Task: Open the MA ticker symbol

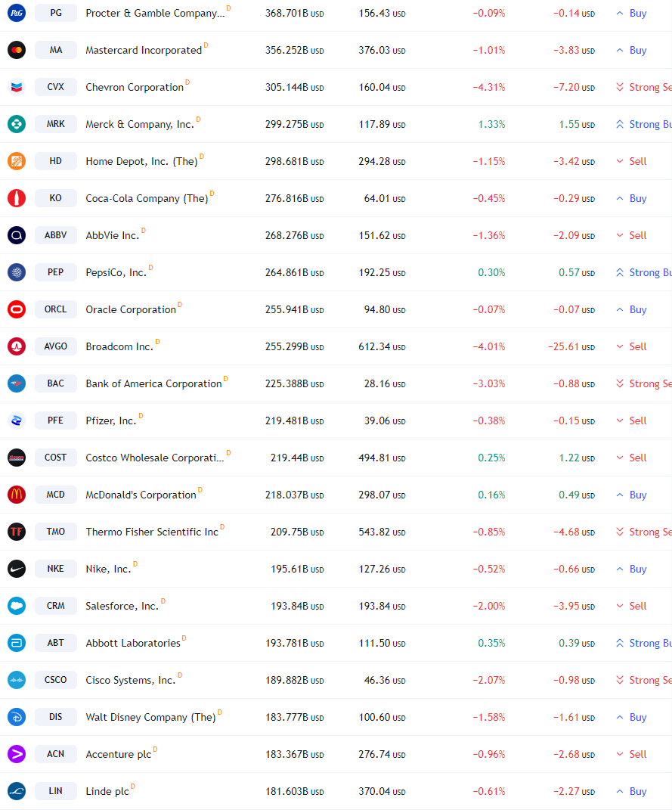Action: pyautogui.click(x=56, y=50)
